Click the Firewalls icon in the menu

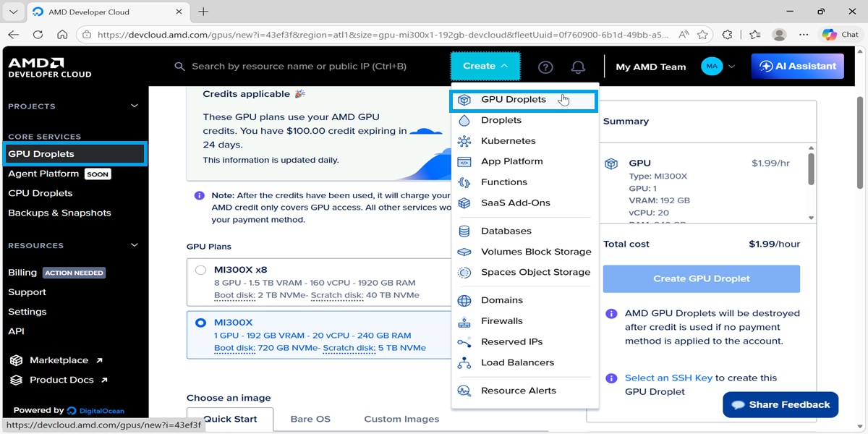click(464, 321)
